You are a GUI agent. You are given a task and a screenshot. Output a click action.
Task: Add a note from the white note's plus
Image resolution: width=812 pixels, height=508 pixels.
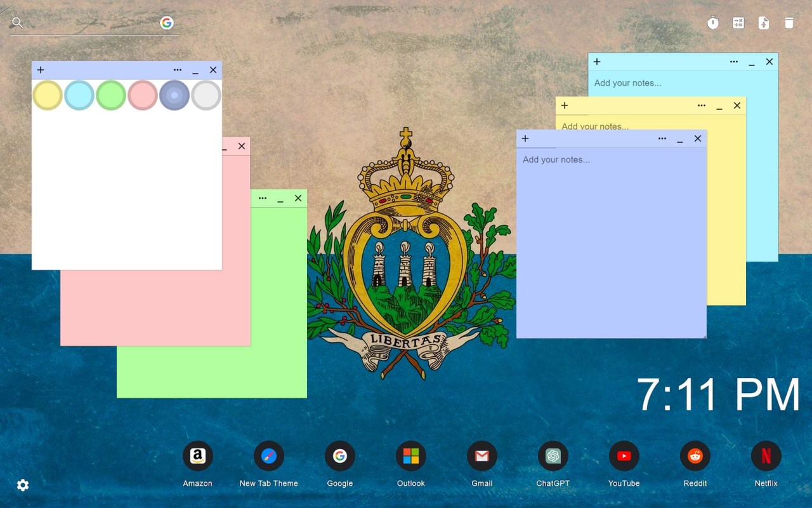[x=41, y=70]
